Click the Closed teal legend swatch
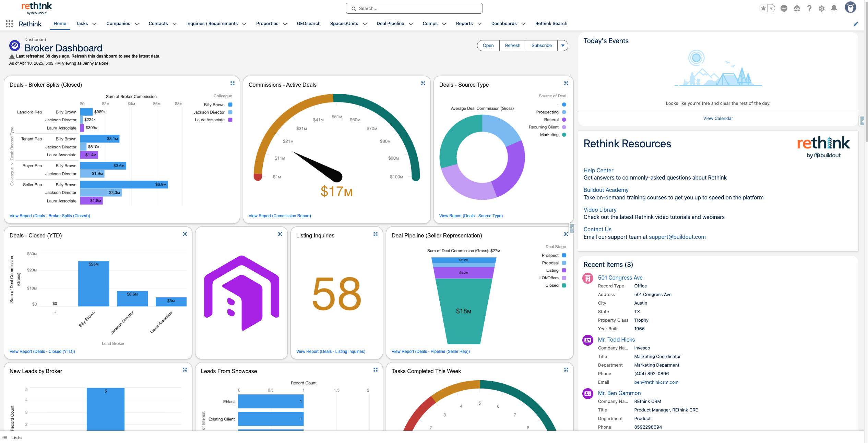 pyautogui.click(x=564, y=285)
